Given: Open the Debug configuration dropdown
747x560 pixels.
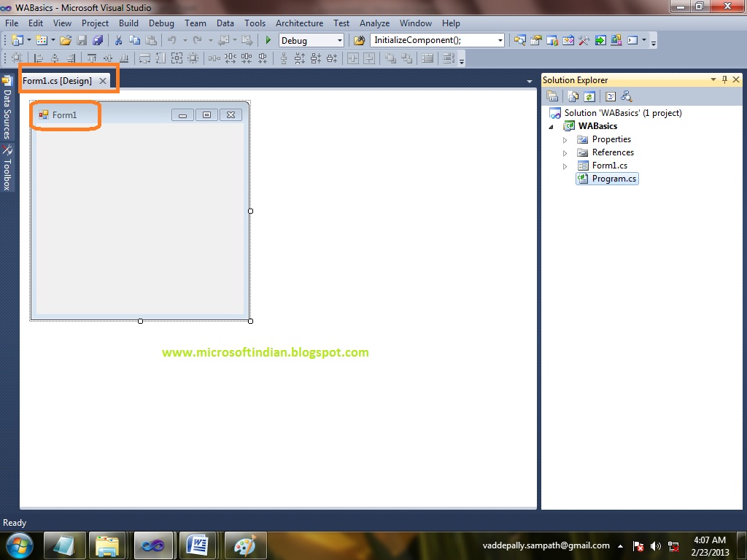Looking at the screenshot, I should pos(340,40).
